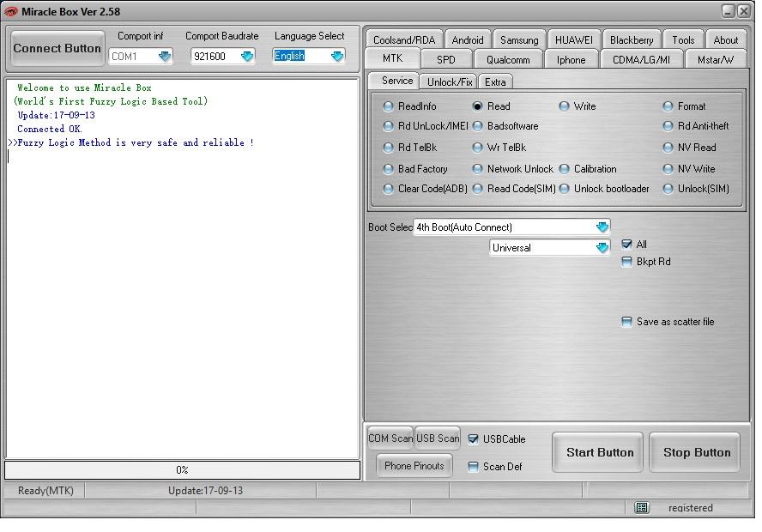The width and height of the screenshot is (762, 532).
Task: Switch to the Iphone tab
Action: [571, 60]
